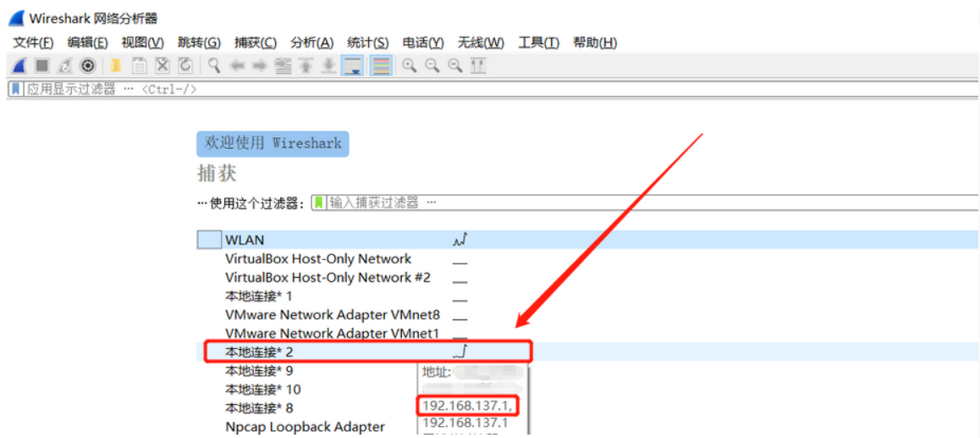Click the stop capture square icon
Viewport: 980px width, 438px height.
coord(41,65)
